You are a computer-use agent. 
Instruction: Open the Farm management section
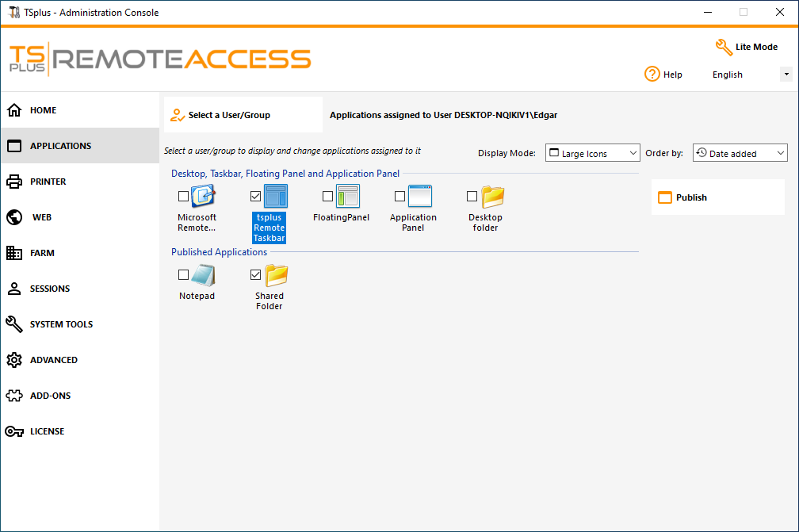[x=44, y=252]
